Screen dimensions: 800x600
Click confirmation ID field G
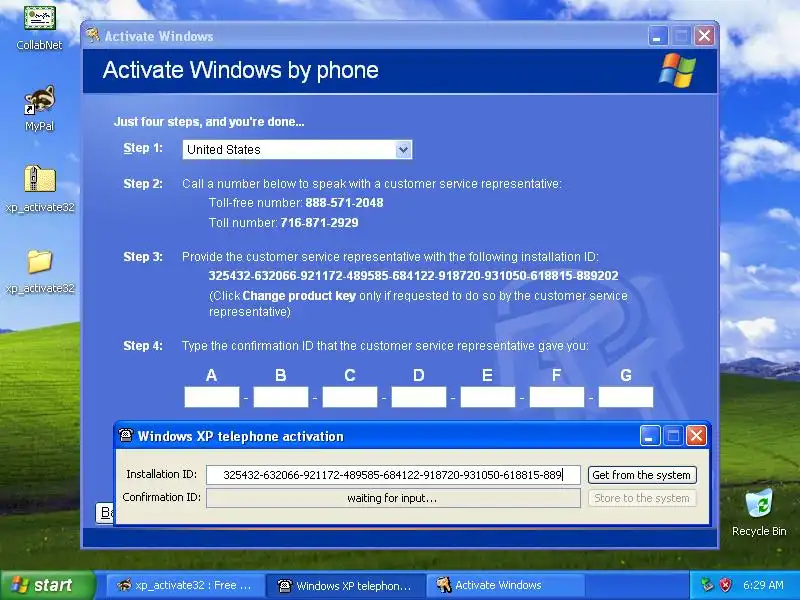pos(626,397)
